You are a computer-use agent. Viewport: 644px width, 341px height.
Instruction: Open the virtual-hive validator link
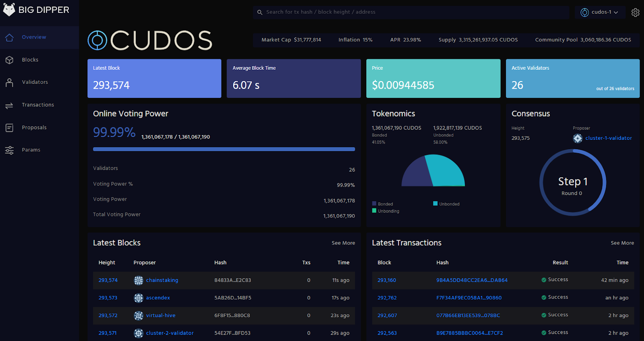tap(161, 316)
